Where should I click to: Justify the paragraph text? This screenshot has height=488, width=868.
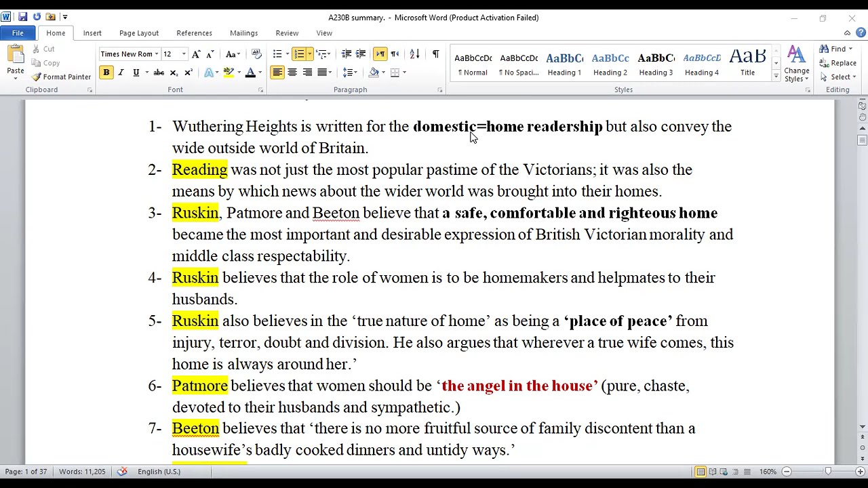pos(322,73)
